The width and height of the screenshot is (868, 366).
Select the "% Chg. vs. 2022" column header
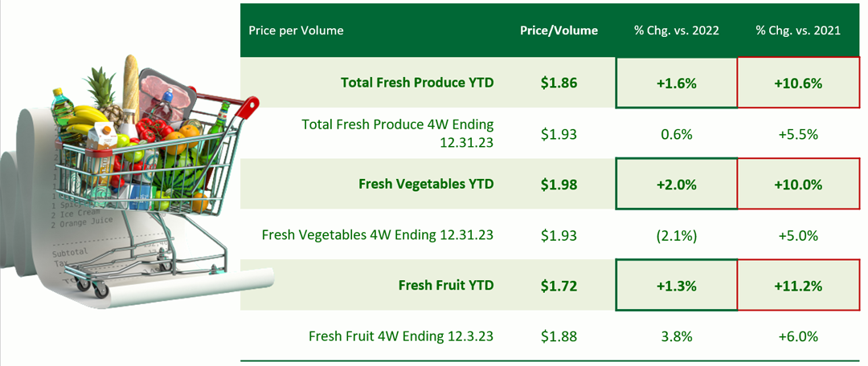tap(676, 31)
